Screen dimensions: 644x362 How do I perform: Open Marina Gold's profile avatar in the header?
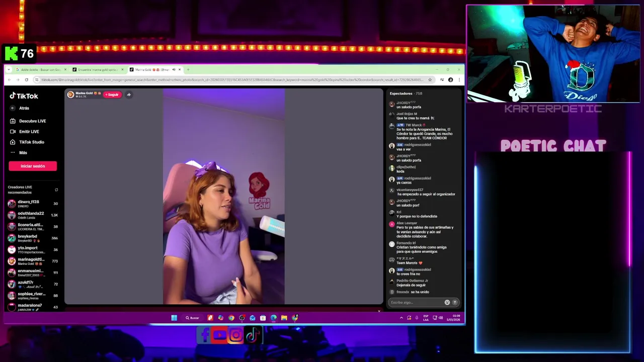tap(70, 95)
